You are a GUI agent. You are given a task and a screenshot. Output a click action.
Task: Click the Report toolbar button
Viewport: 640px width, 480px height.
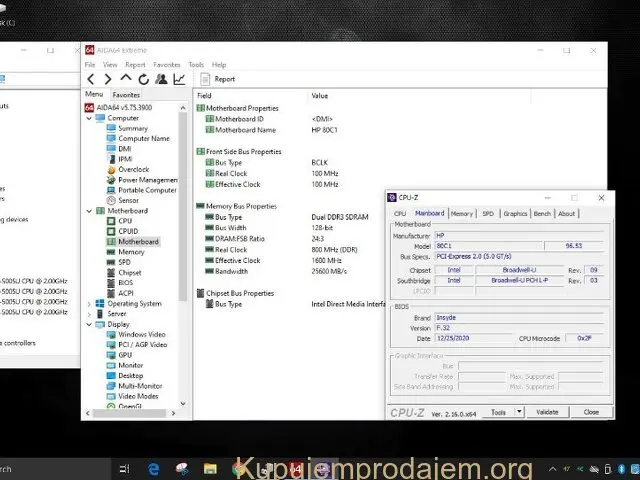pos(218,79)
